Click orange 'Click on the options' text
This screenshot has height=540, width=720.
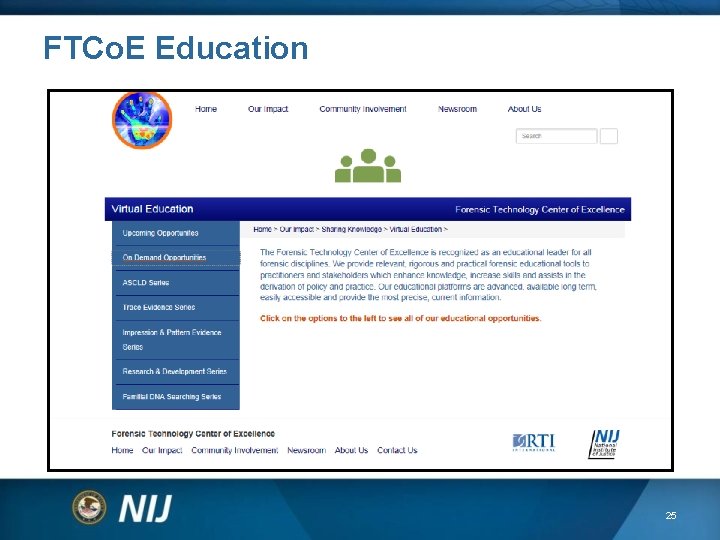(400, 318)
